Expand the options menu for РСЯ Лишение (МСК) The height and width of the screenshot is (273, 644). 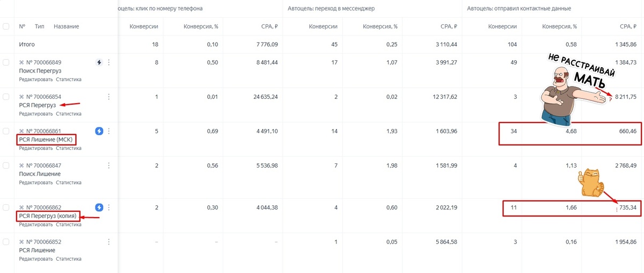[x=109, y=131]
